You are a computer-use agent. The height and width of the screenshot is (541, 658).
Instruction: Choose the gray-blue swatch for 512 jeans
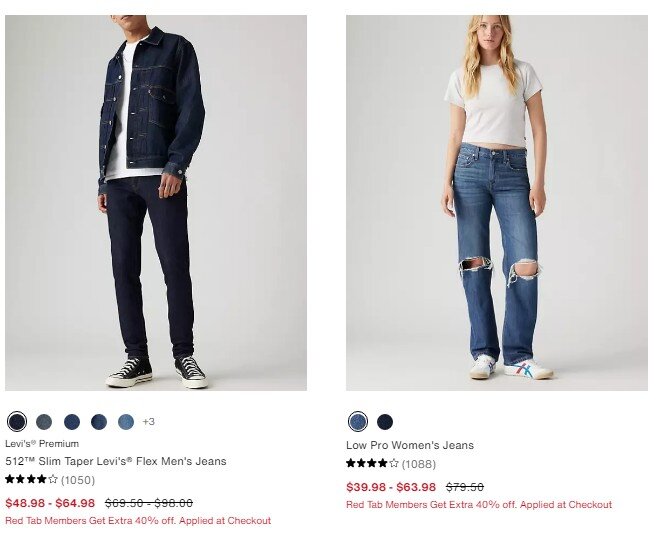[x=44, y=421]
